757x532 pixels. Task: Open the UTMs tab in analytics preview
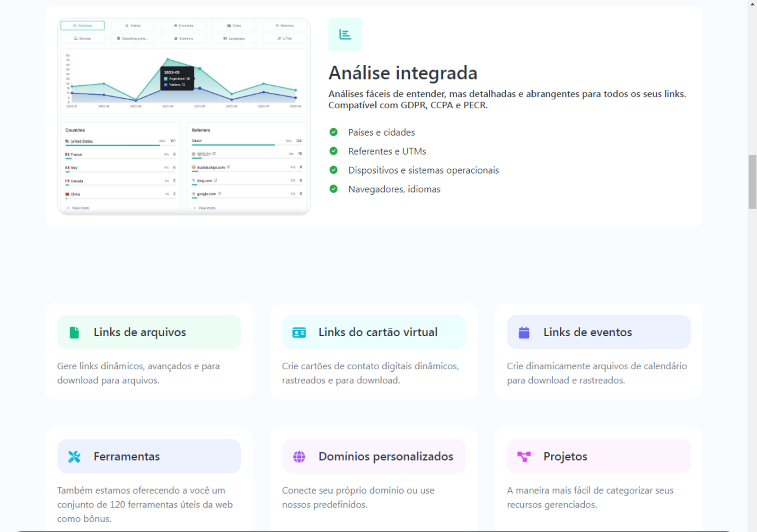(285, 38)
